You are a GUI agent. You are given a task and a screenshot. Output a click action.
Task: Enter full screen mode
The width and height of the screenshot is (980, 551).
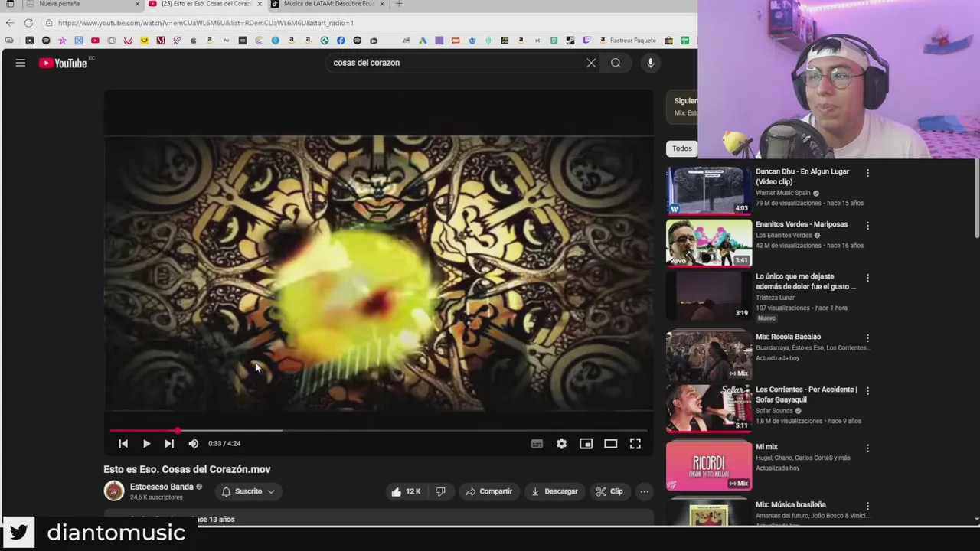coord(635,443)
